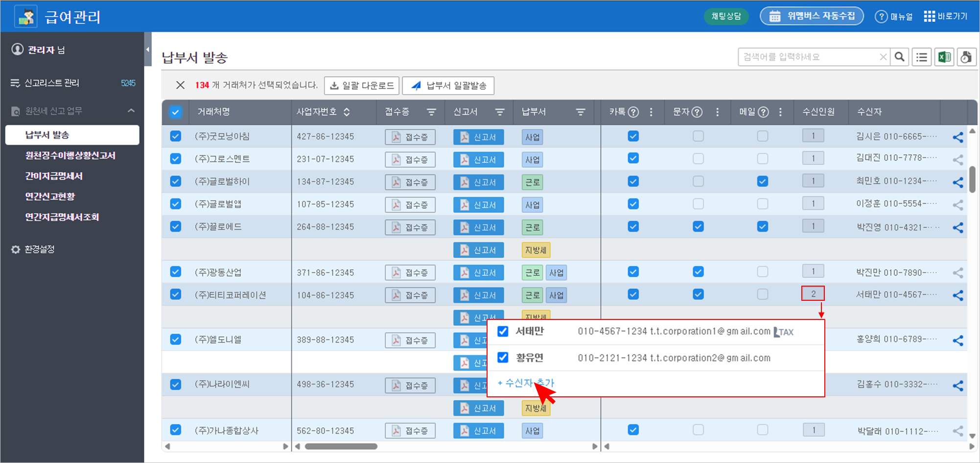Click the 급여관리 app logo icon
This screenshot has height=463, width=980.
click(26, 16)
